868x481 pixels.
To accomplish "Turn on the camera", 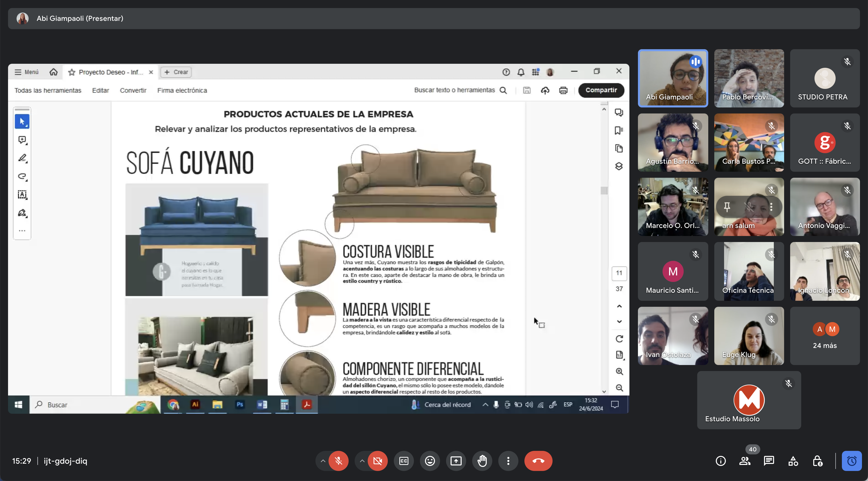I will point(377,461).
